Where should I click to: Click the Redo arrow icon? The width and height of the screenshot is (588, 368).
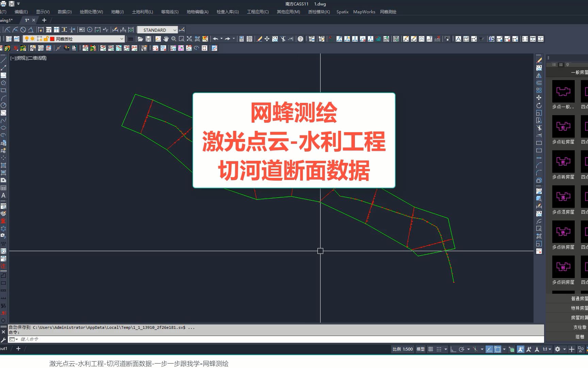(x=228, y=39)
